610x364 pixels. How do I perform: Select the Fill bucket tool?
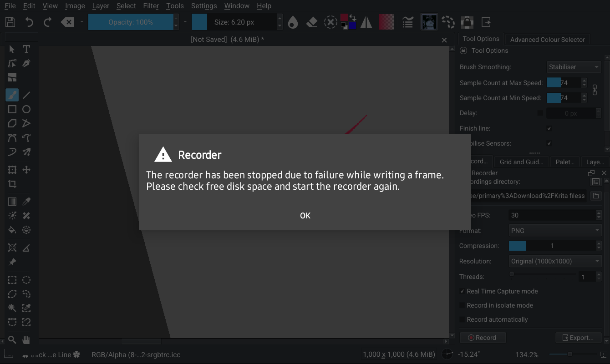pos(12,230)
